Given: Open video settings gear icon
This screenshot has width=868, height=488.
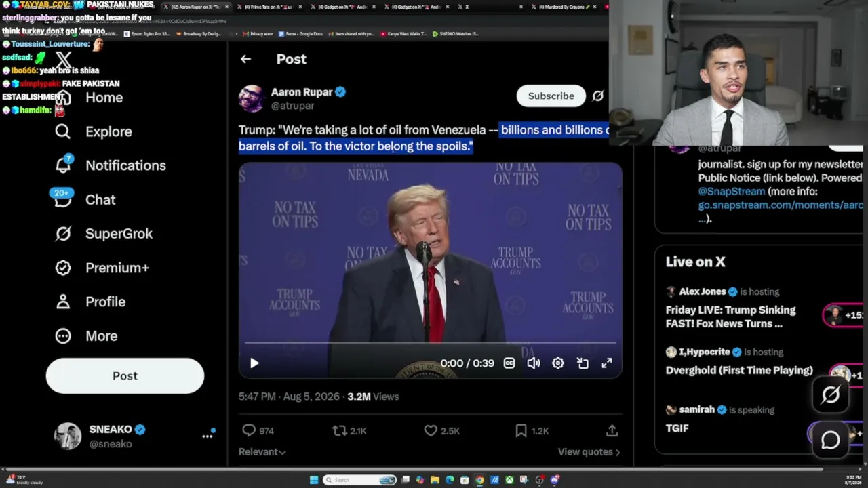Looking at the screenshot, I should 558,363.
